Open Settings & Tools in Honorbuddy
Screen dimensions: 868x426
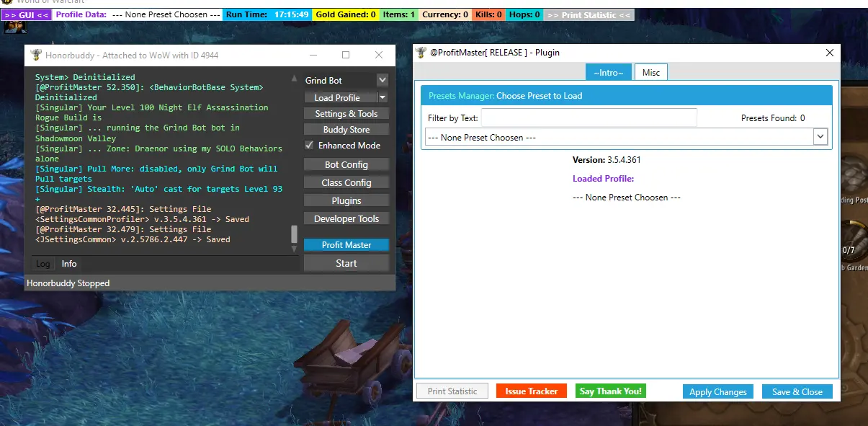346,114
